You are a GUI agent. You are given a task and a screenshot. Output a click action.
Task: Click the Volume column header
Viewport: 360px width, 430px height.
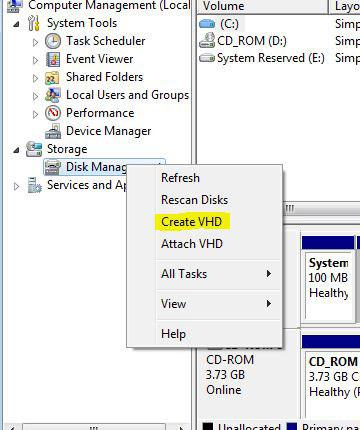(263, 6)
